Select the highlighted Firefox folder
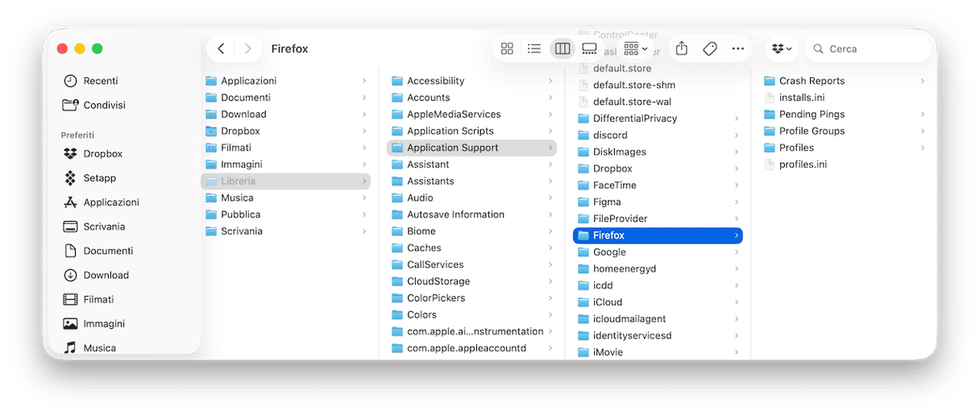Image resolution: width=980 pixels, height=416 pixels. pyautogui.click(x=658, y=235)
